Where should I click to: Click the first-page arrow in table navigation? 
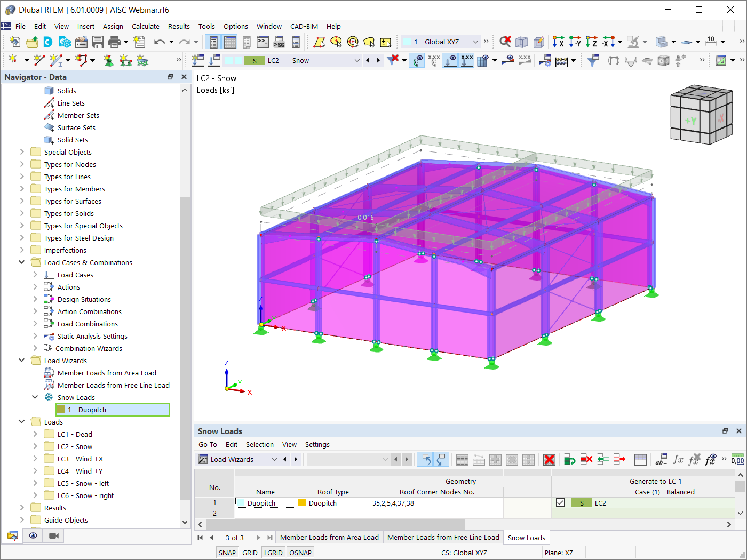[x=200, y=538]
